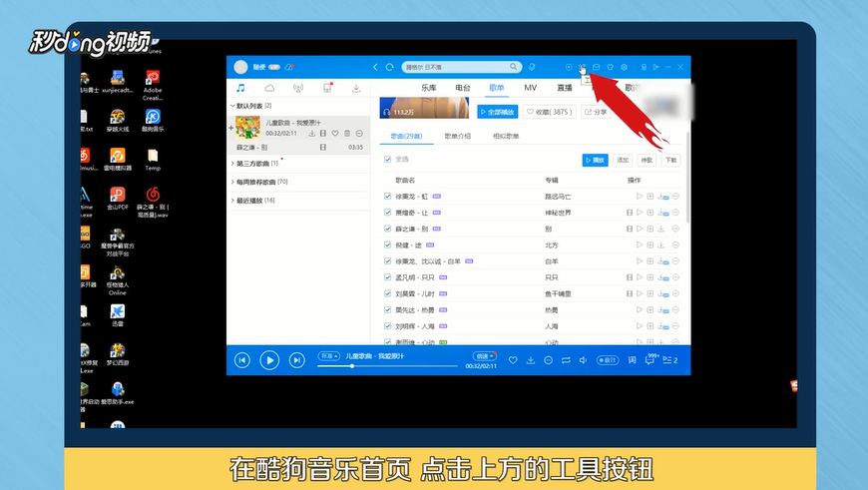
Task: Uncheck the 刘明辉 - 人海 checkbox
Action: (387, 326)
